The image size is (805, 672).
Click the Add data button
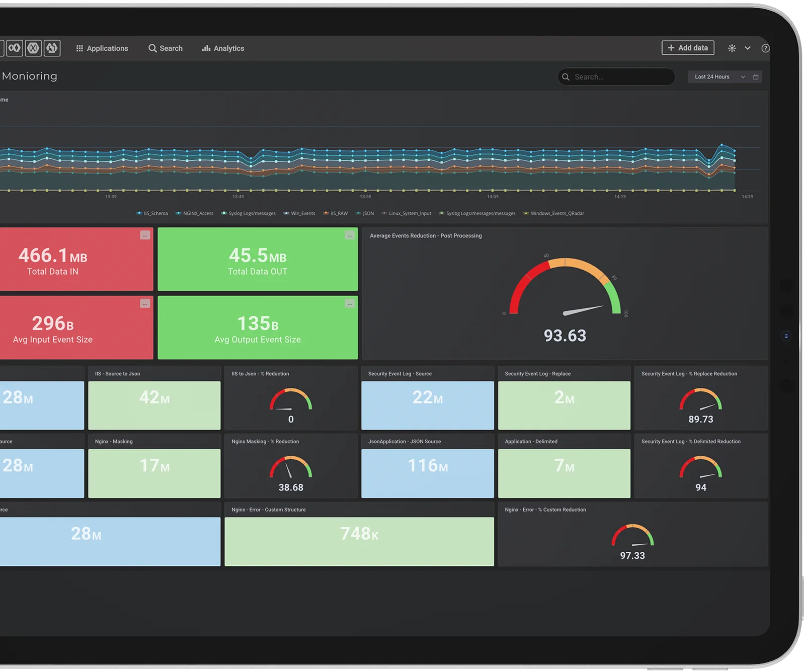688,48
